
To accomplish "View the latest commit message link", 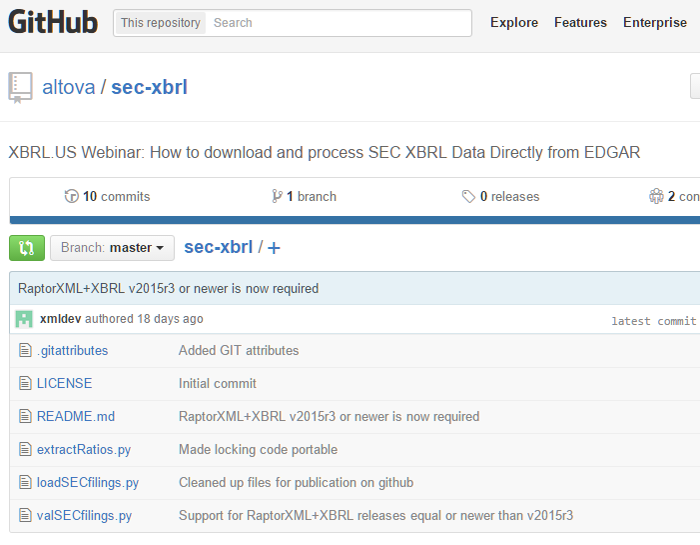I will (168, 289).
